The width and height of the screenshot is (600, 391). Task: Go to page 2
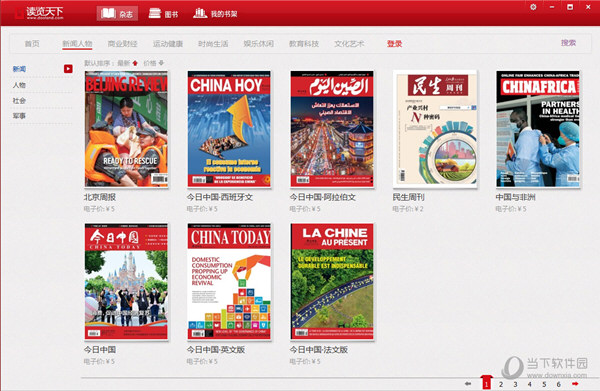(501, 384)
